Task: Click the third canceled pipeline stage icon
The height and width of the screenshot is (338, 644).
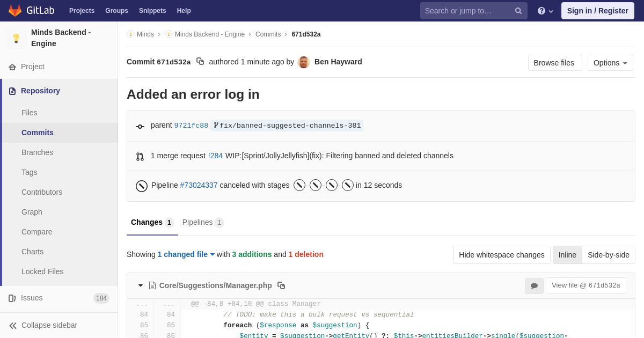Action: [332, 185]
